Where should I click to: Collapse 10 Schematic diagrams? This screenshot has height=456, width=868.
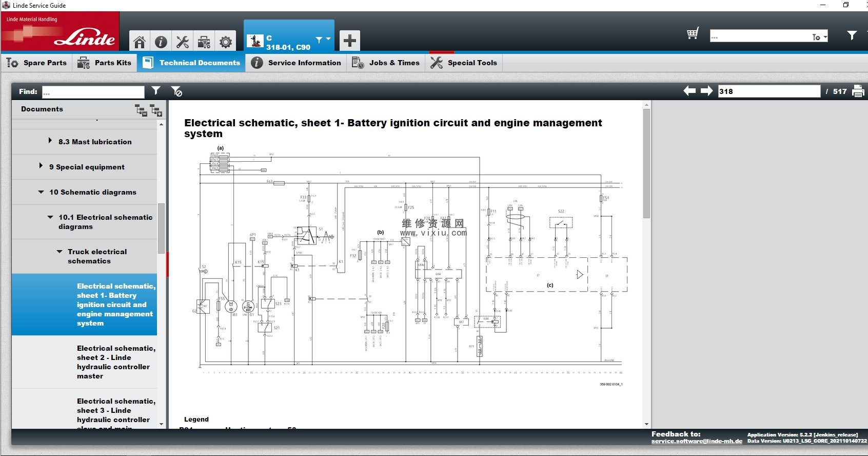pos(41,192)
